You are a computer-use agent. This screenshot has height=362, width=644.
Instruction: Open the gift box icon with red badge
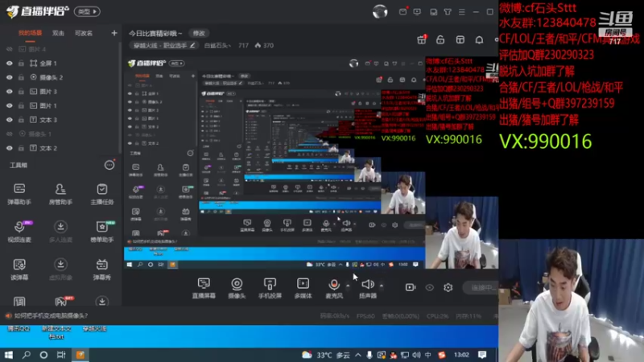[422, 39]
